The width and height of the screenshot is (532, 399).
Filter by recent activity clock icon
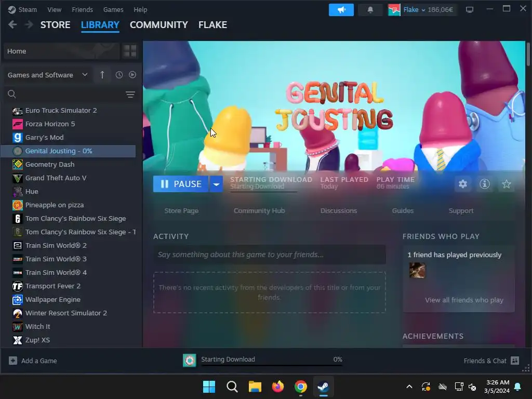[x=119, y=75]
